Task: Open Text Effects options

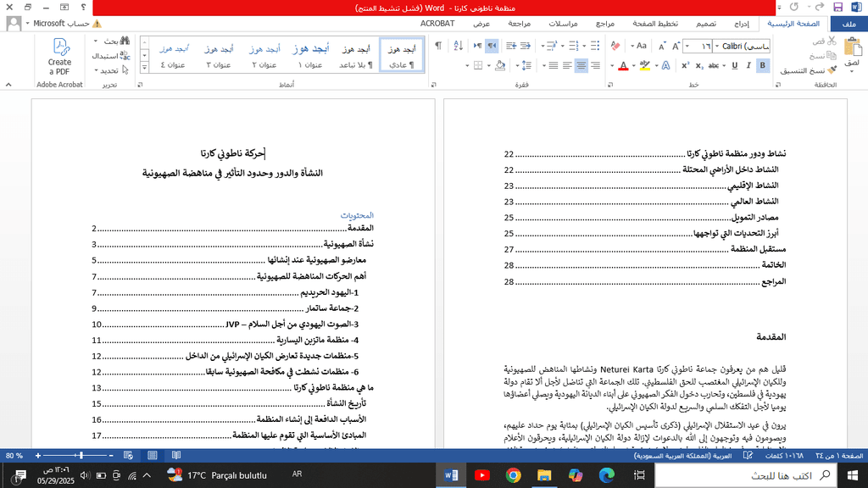Action: 666,65
